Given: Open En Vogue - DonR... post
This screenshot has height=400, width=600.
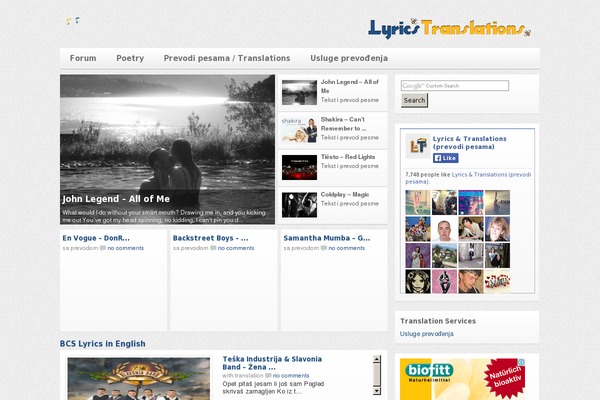Looking at the screenshot, I should (96, 238).
